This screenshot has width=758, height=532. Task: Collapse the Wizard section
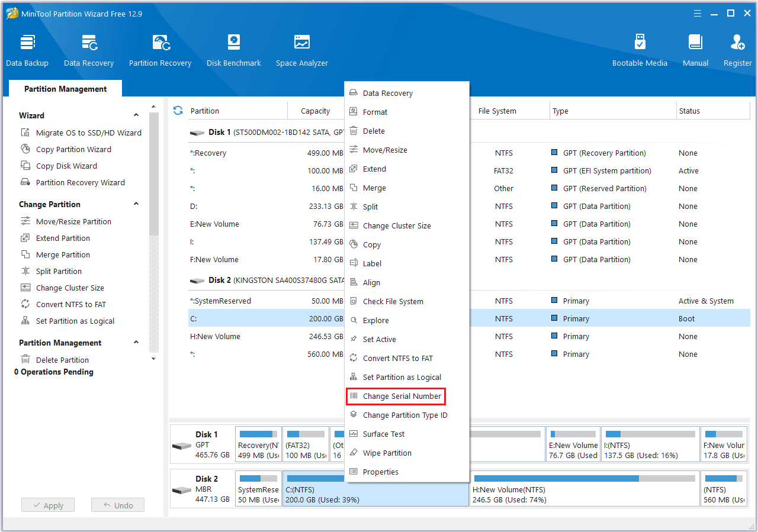[136, 115]
